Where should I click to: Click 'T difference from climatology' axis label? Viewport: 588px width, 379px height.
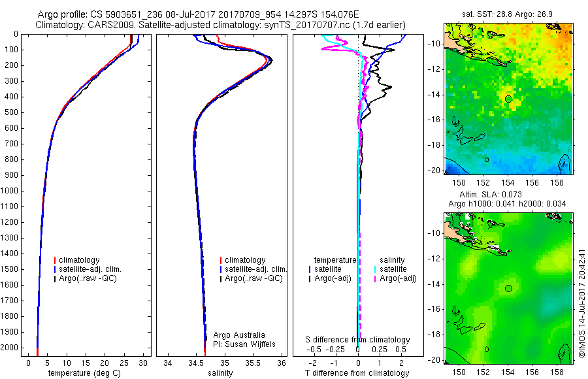point(357,373)
